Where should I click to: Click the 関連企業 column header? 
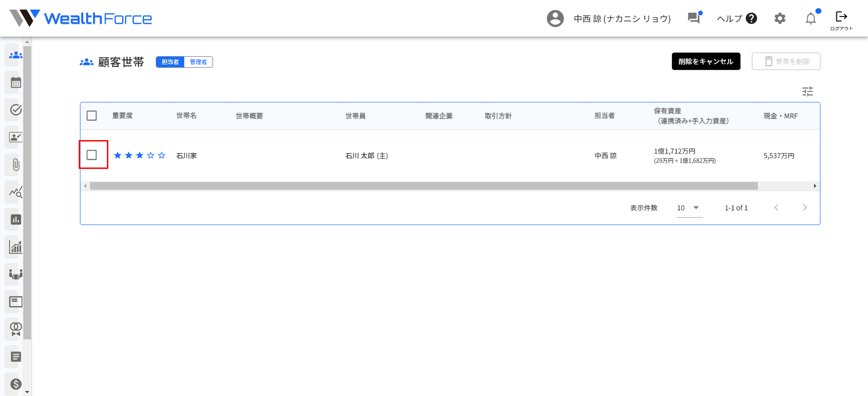coord(439,116)
